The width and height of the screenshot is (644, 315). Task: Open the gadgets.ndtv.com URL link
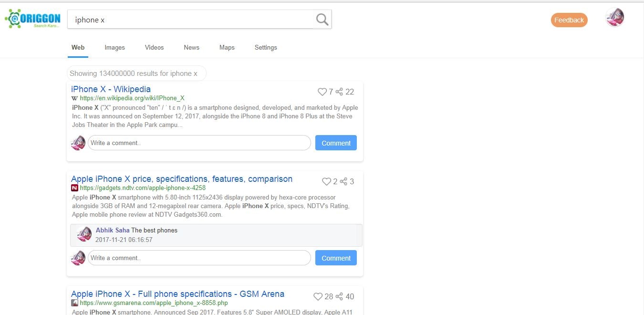click(143, 188)
